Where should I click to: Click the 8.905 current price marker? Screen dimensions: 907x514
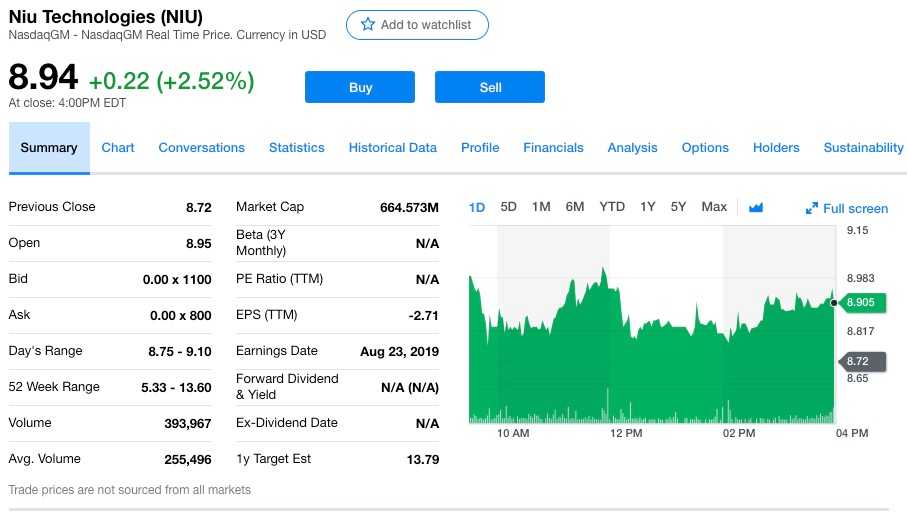862,302
